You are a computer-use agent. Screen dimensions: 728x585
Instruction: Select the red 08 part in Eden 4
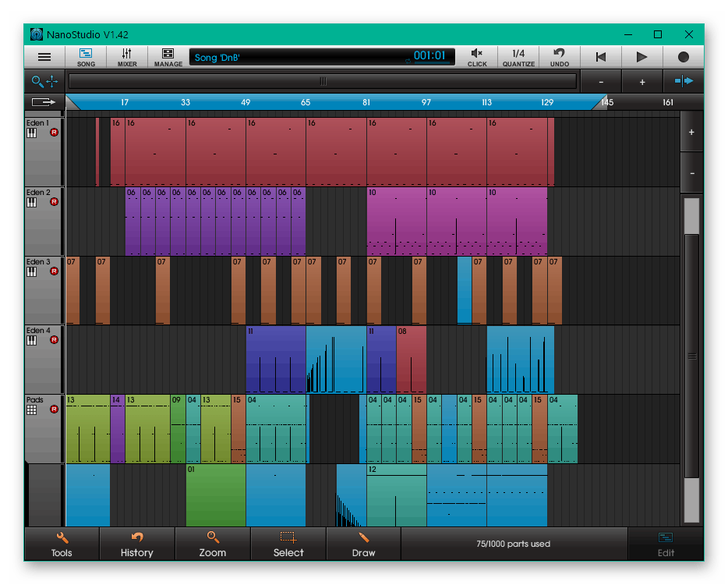[x=412, y=360]
